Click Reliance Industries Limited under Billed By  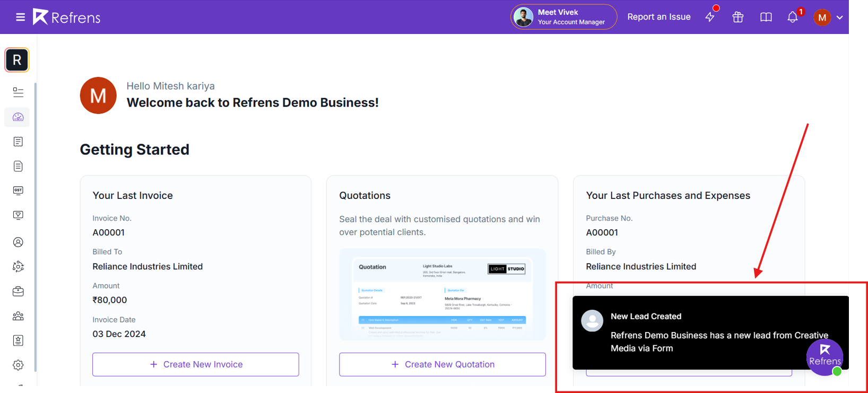coord(641,266)
